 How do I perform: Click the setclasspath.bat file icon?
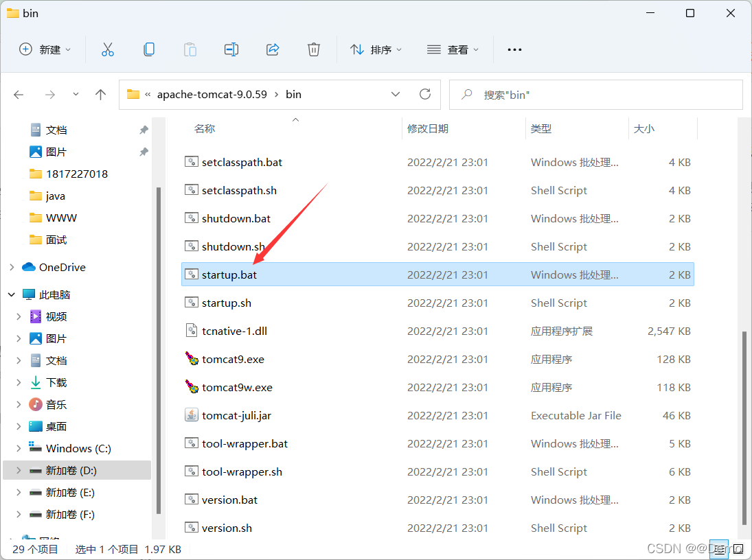click(x=192, y=161)
